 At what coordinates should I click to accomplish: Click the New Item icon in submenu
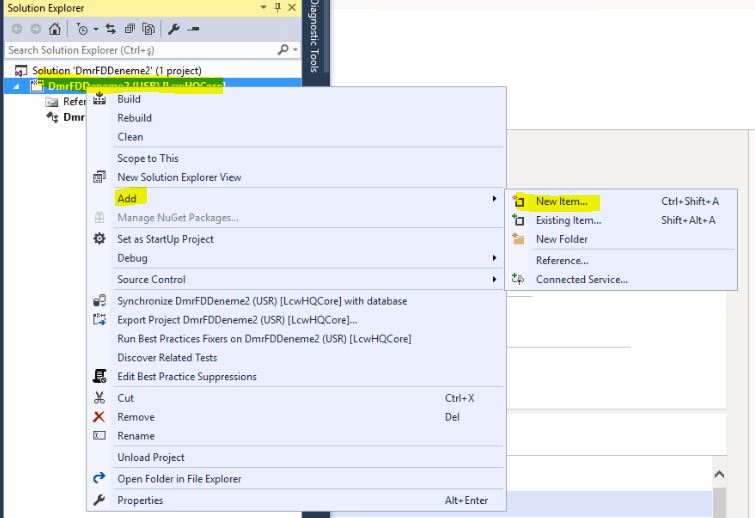coord(518,201)
